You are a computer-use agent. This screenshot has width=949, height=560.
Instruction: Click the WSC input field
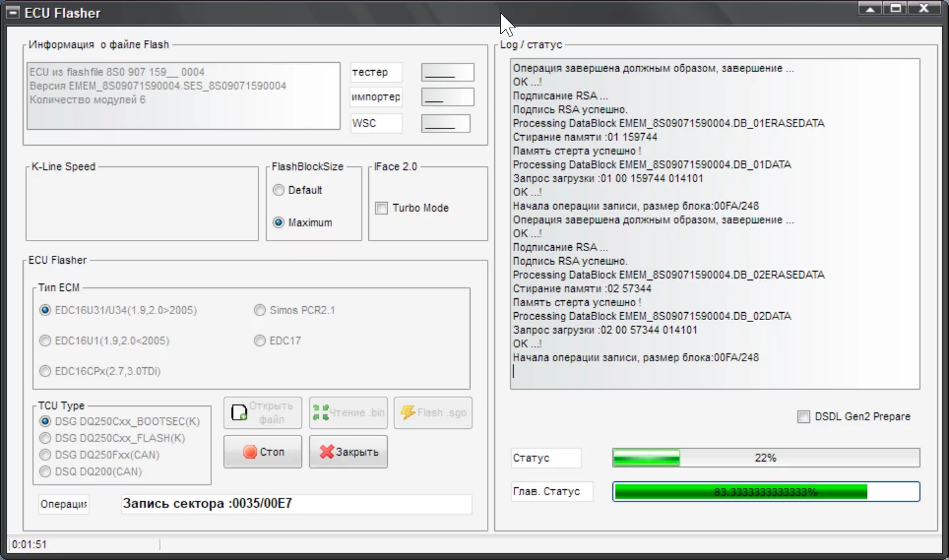click(446, 123)
